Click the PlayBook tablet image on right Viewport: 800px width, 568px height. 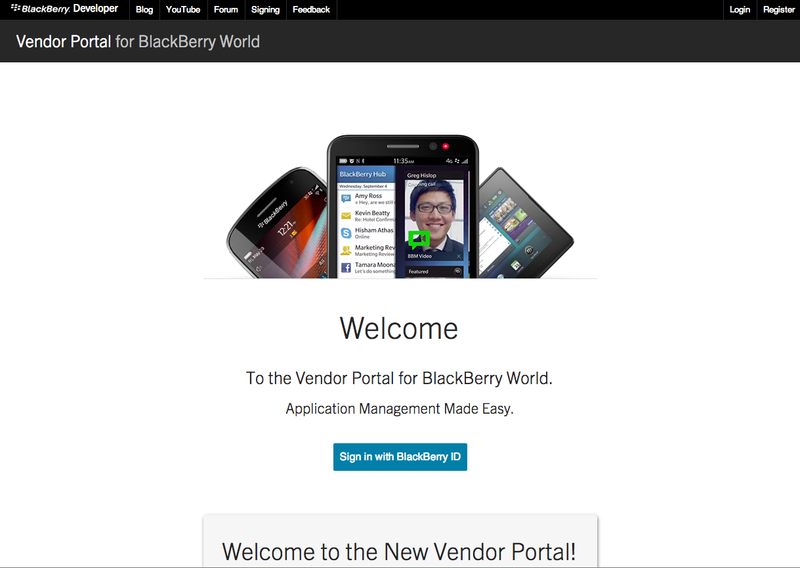click(x=526, y=225)
